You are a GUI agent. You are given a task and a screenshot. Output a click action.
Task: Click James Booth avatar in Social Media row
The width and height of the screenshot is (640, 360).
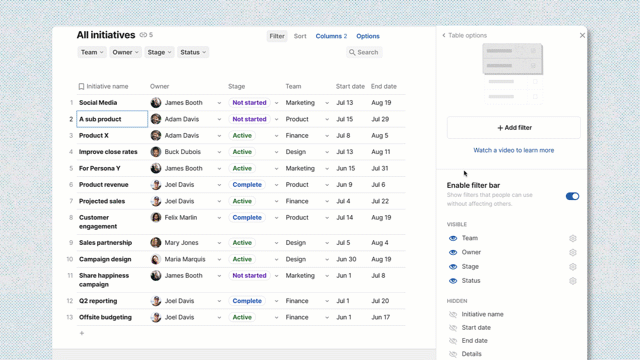(156, 102)
